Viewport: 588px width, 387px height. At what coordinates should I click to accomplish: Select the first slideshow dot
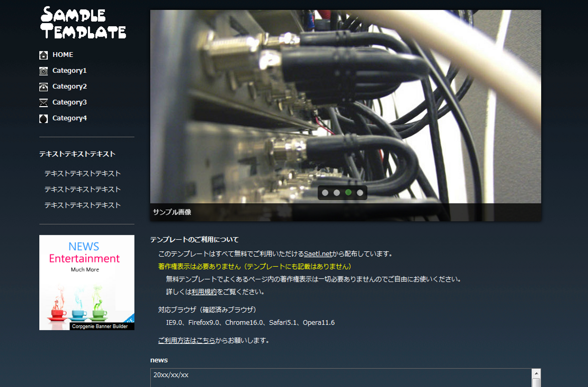point(325,192)
